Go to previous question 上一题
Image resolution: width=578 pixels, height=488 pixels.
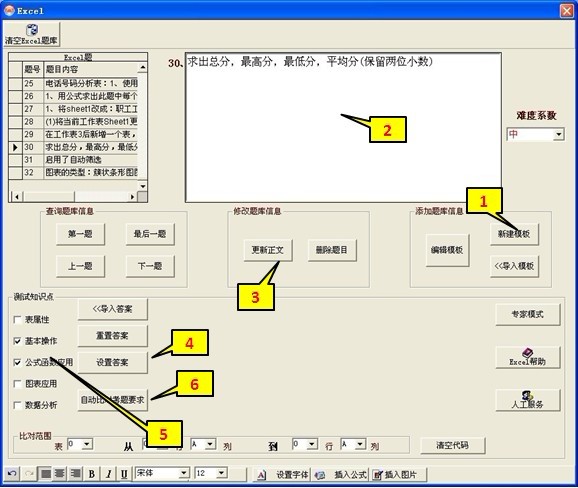80,266
